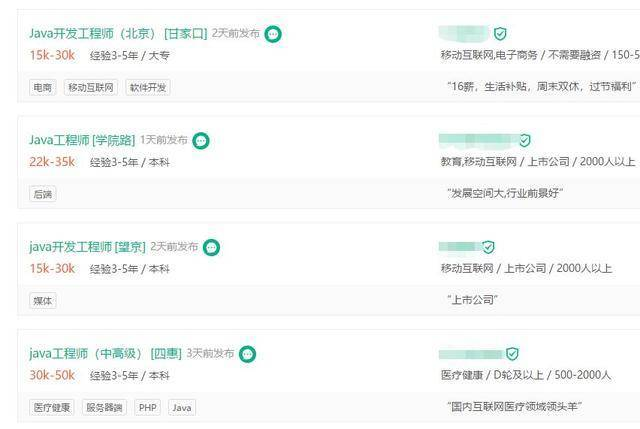Open blurred company name in 甘家口 listing
This screenshot has height=429, width=640.
(464, 33)
